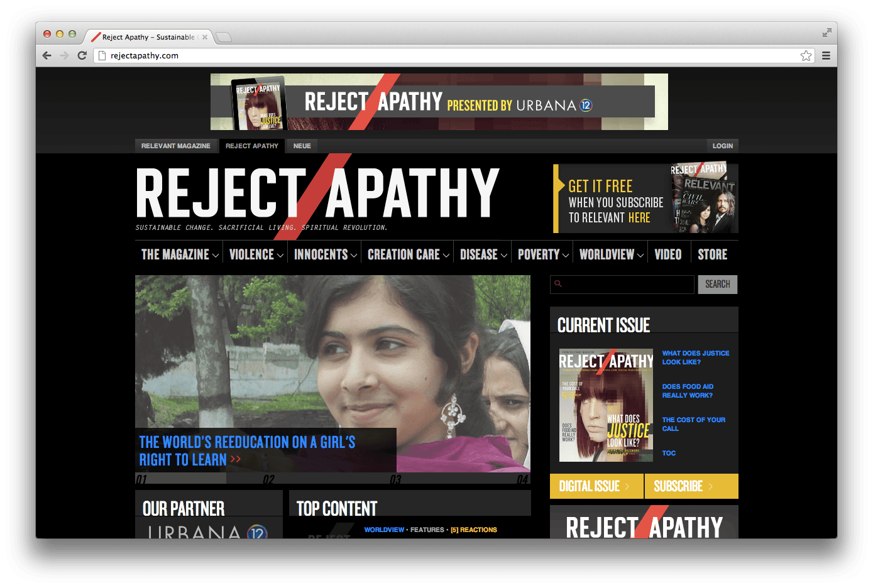Click the browser back arrow
This screenshot has width=873, height=588.
[x=47, y=55]
